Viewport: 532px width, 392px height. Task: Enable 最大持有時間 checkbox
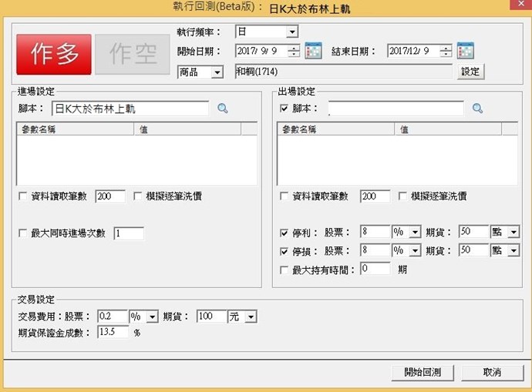click(x=284, y=270)
